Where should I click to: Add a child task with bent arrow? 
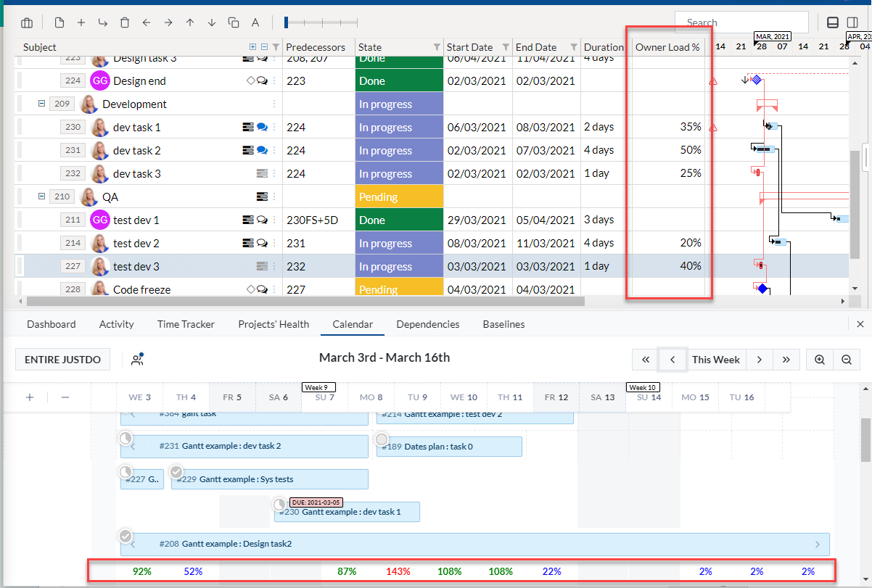point(102,22)
